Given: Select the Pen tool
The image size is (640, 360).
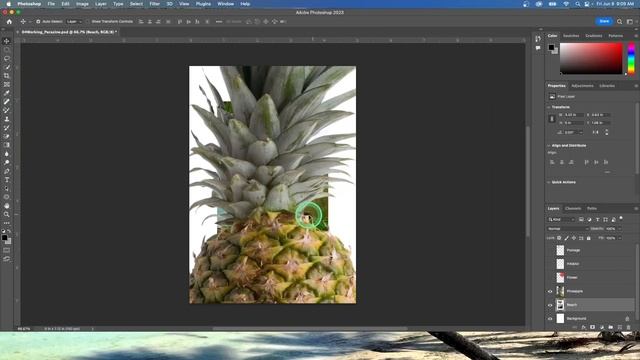Looking at the screenshot, I should [x=7, y=171].
